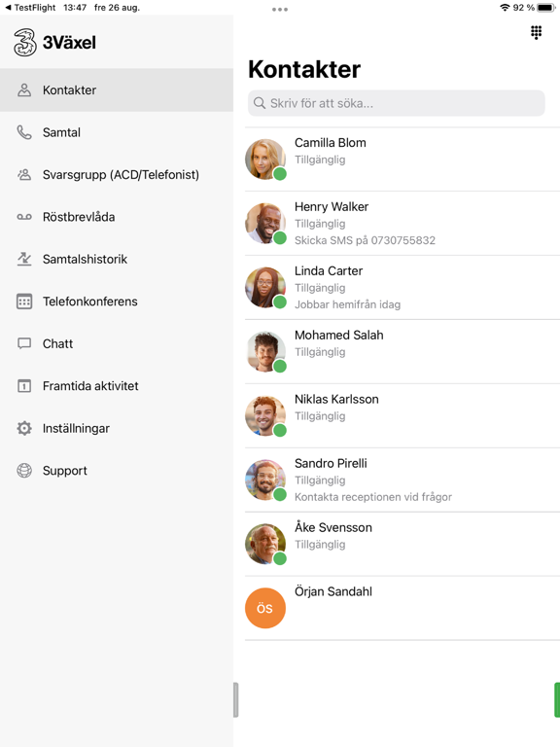The image size is (560, 747).
Task: Click the 3Växel app title
Action: point(69,43)
